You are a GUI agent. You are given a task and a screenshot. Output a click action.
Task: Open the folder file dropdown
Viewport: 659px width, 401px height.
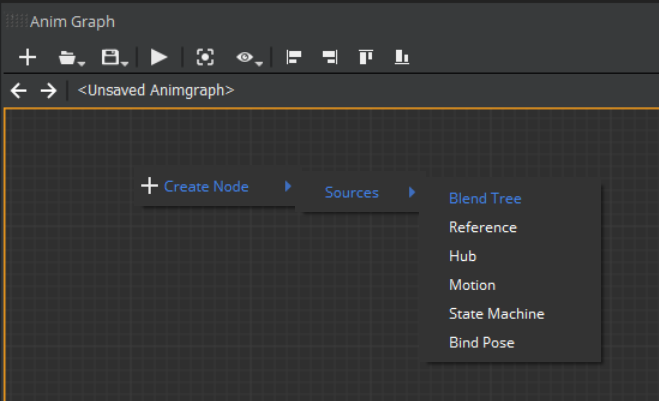tap(70, 58)
